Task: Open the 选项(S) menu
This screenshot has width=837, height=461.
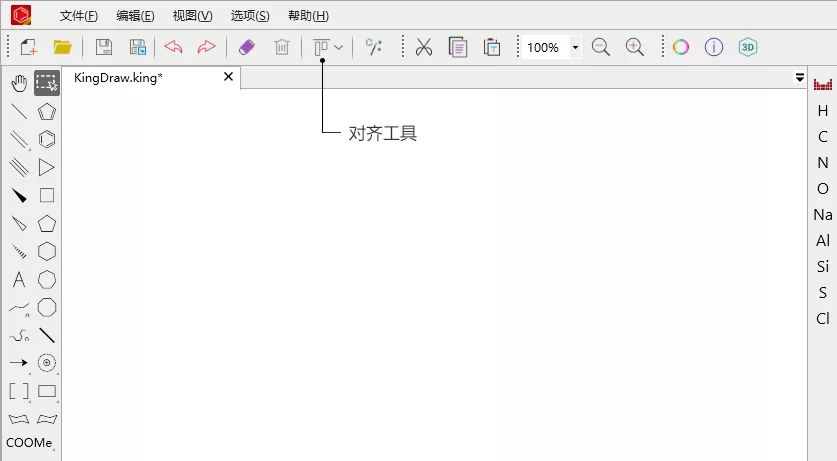Action: (x=250, y=16)
